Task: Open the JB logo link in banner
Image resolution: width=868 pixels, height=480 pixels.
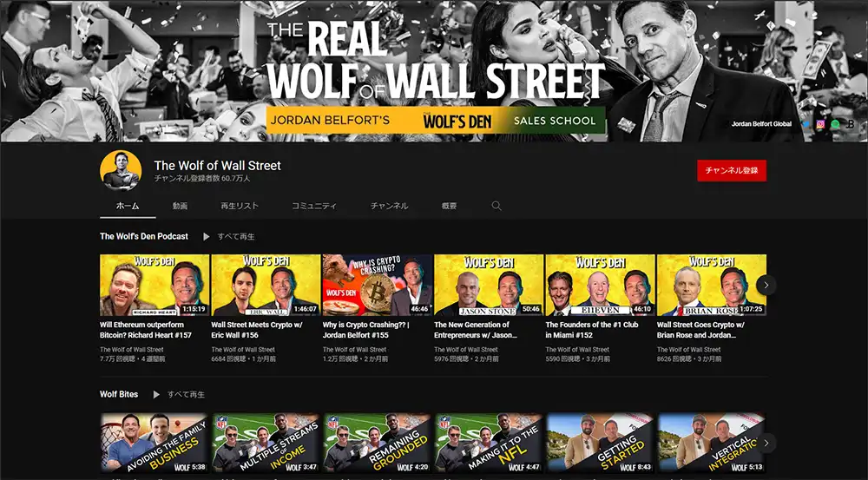Action: tap(851, 124)
